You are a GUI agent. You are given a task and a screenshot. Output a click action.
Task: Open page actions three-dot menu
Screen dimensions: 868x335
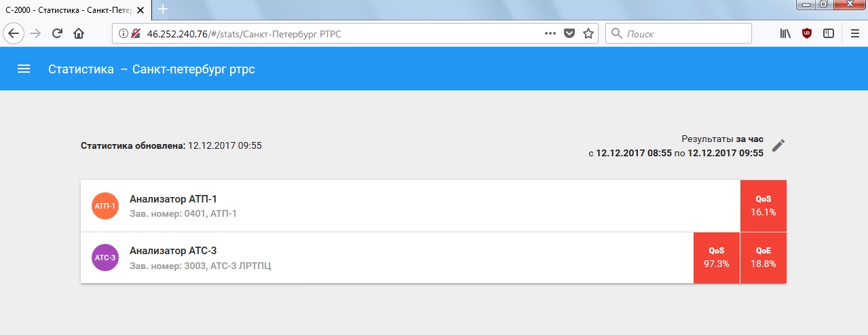(x=550, y=33)
